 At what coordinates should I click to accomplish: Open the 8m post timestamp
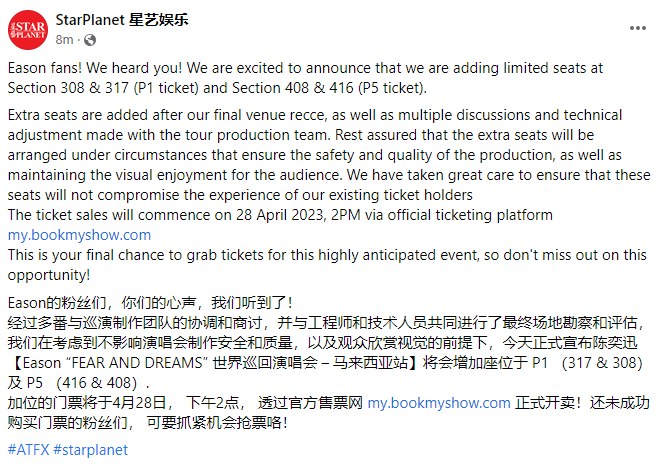pos(64,40)
